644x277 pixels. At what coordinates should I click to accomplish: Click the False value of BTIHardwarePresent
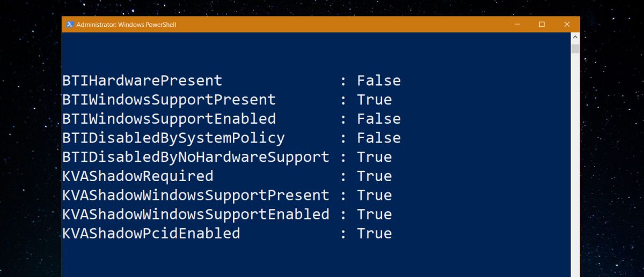click(x=379, y=81)
